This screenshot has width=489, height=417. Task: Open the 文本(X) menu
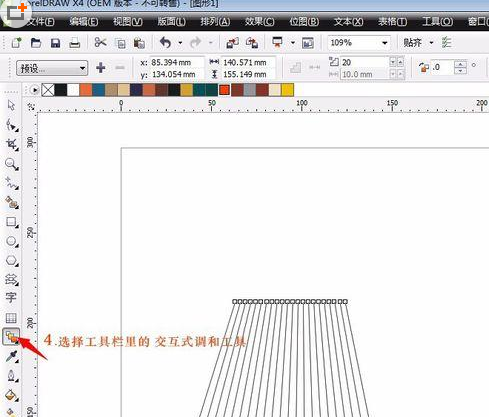tap(349, 22)
